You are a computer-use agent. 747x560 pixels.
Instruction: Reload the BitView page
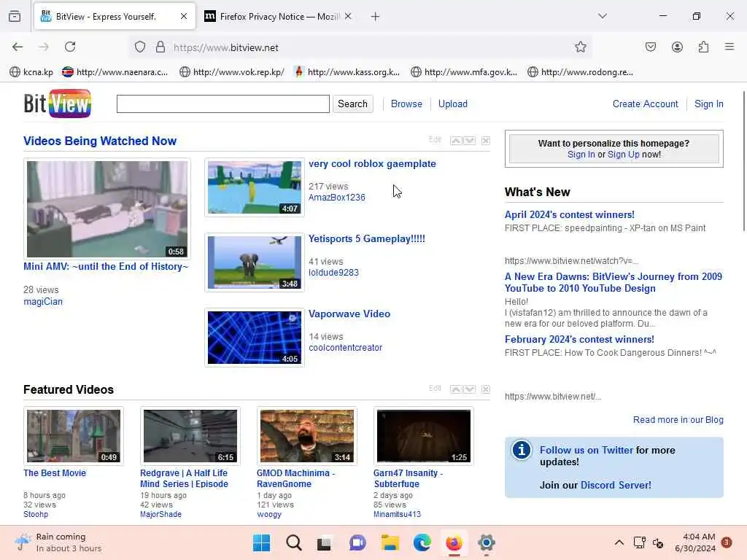(x=70, y=47)
